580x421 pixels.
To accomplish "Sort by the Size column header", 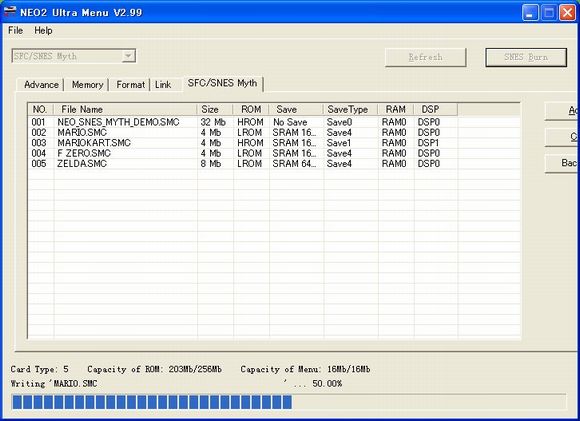I will click(x=215, y=110).
